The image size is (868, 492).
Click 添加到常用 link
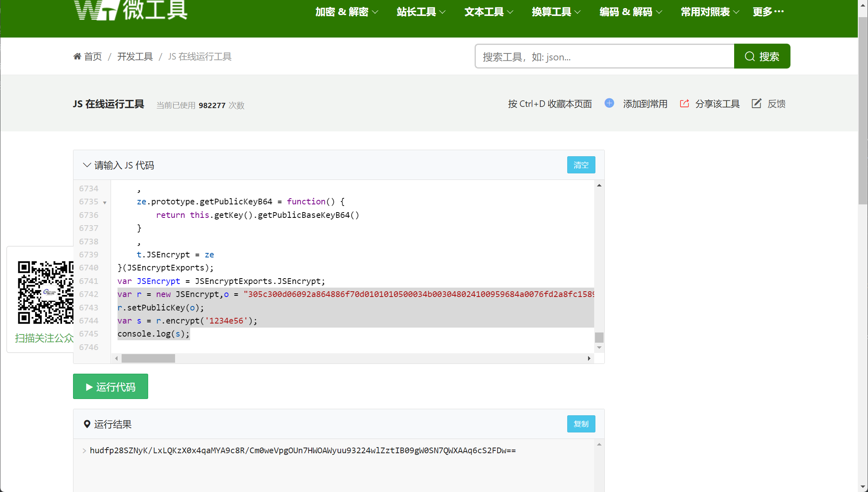(x=645, y=104)
